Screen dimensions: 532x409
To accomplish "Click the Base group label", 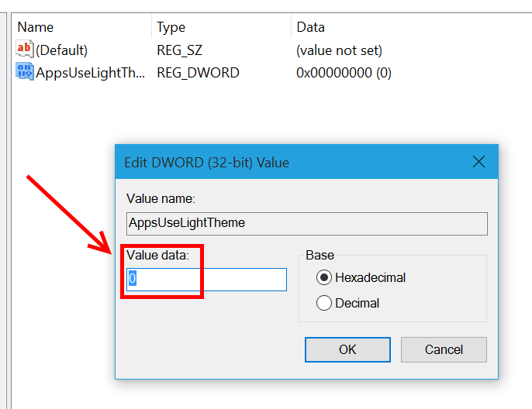I will 320,255.
